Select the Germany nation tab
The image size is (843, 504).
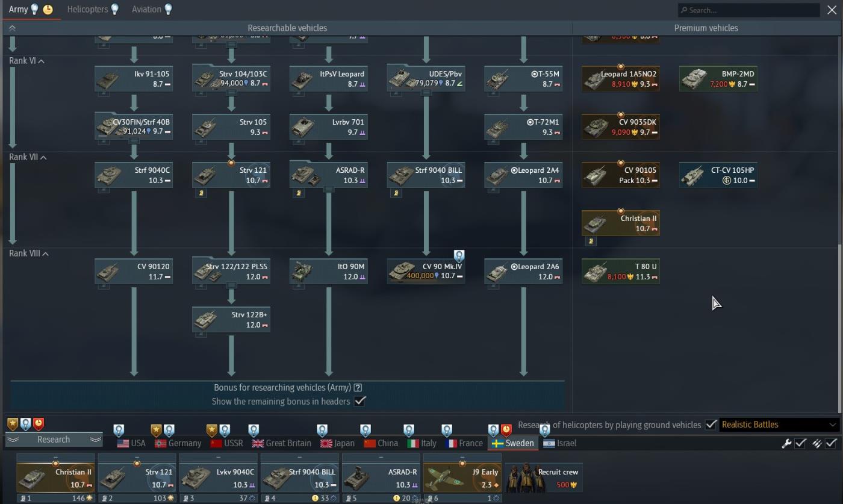pyautogui.click(x=178, y=443)
